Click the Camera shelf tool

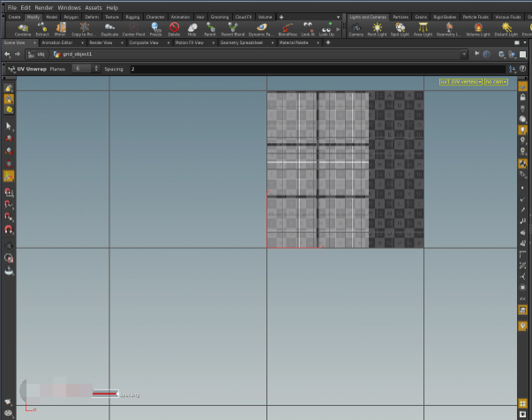tap(356, 29)
